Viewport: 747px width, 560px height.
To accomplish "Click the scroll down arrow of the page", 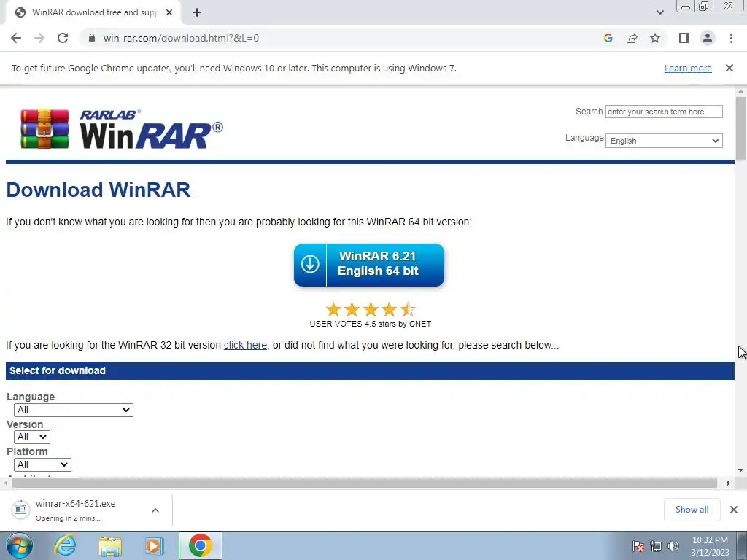I will click(741, 470).
